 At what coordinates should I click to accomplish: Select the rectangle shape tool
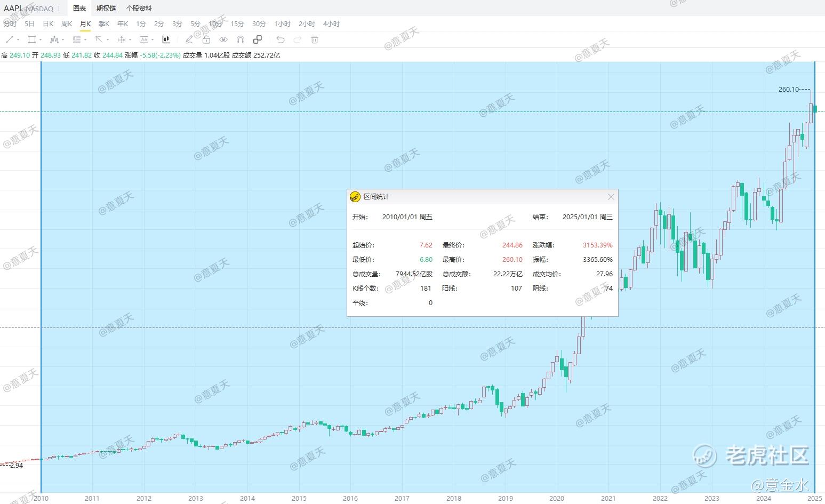pos(32,39)
